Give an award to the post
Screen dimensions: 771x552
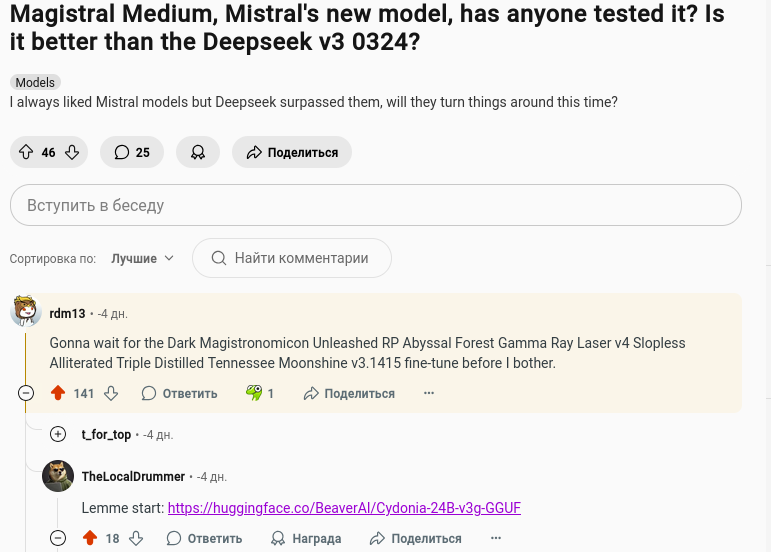198,152
